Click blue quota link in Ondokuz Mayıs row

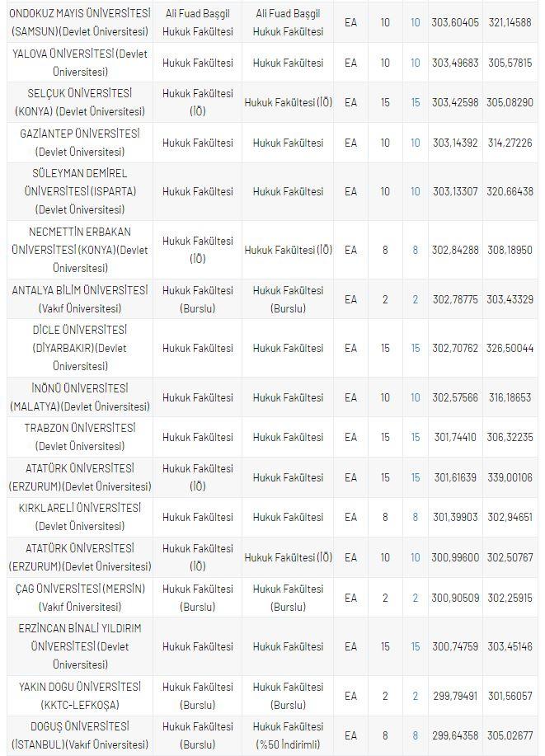click(x=416, y=22)
